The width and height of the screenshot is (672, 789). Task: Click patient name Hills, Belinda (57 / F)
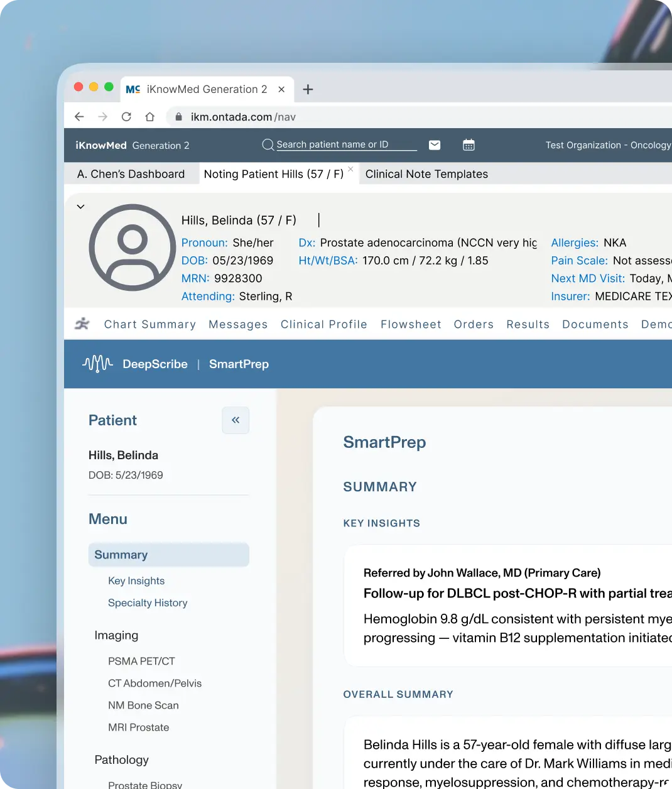239,220
